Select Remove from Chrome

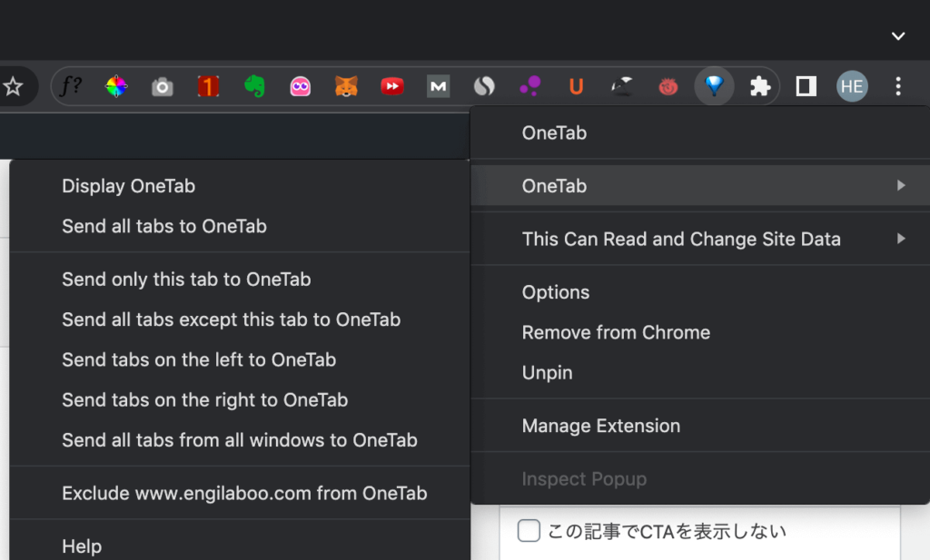click(616, 332)
